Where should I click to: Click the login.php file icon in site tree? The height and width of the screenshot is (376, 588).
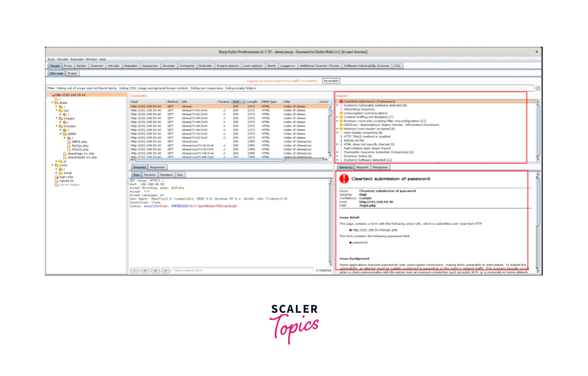56,177
